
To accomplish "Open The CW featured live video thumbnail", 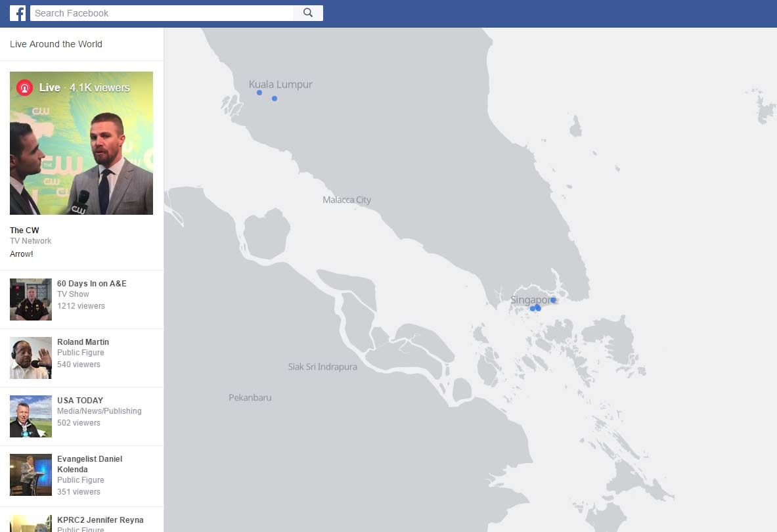I will (x=81, y=143).
